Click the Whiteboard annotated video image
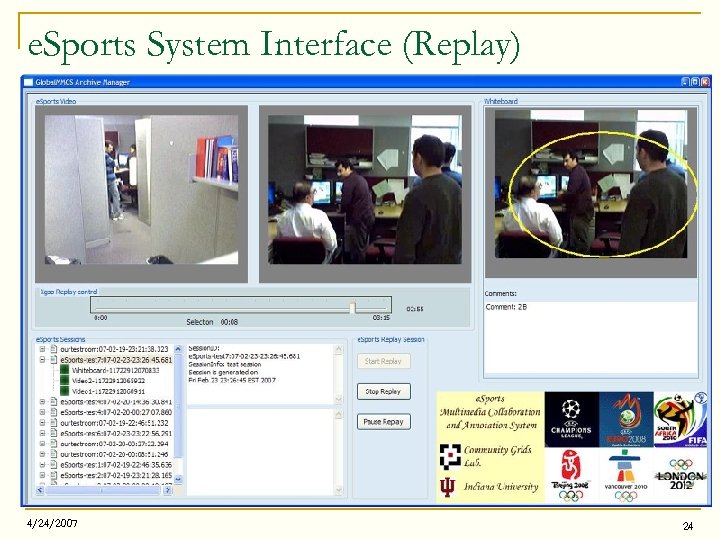The image size is (720, 540). pyautogui.click(x=591, y=184)
